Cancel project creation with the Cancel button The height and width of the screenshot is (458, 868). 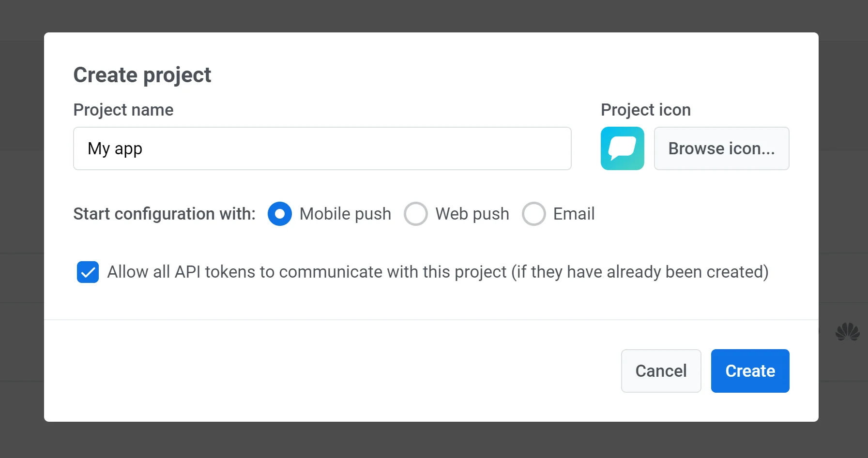pyautogui.click(x=661, y=371)
